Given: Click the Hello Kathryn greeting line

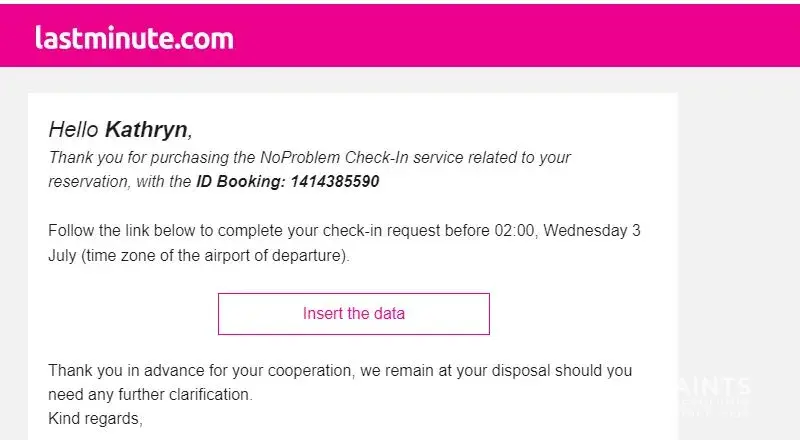Looking at the screenshot, I should tap(119, 129).
